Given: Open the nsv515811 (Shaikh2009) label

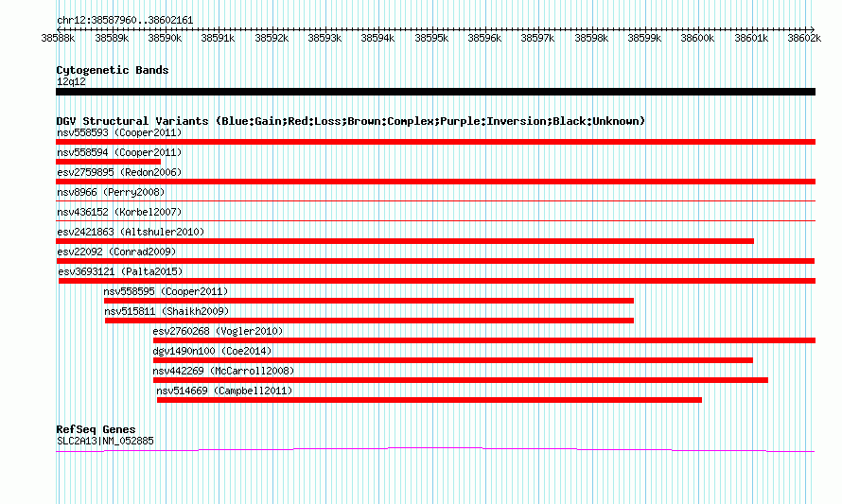Looking at the screenshot, I should click(x=167, y=311).
